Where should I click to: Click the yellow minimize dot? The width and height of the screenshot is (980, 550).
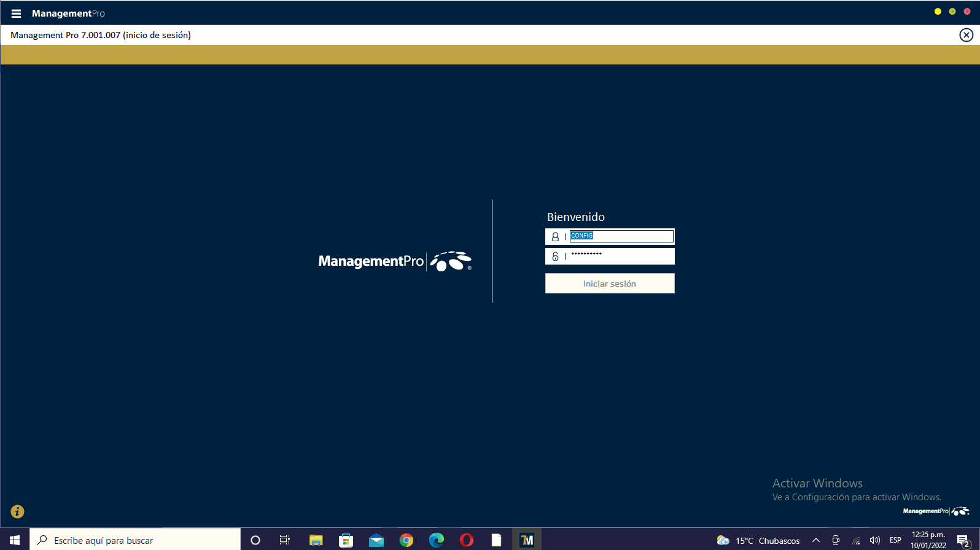pos(938,12)
